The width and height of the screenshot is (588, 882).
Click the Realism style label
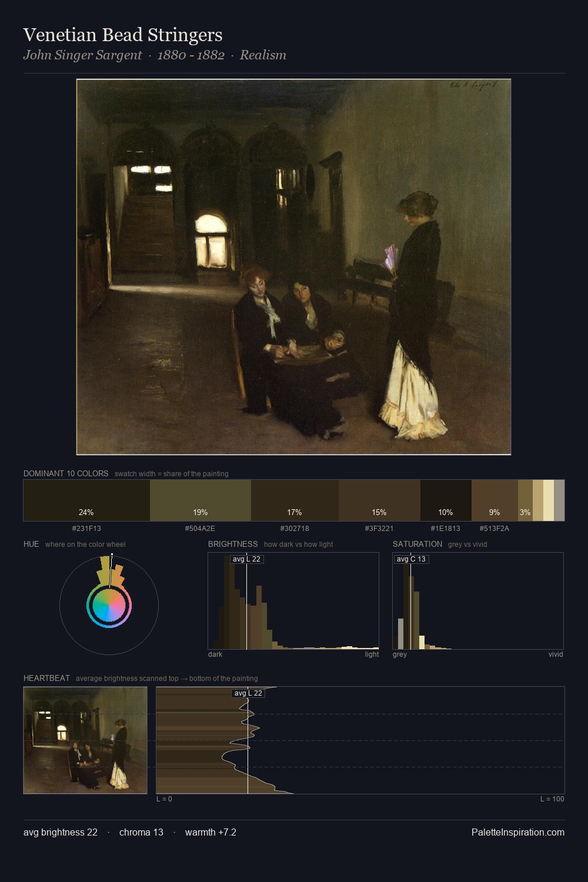coord(263,55)
